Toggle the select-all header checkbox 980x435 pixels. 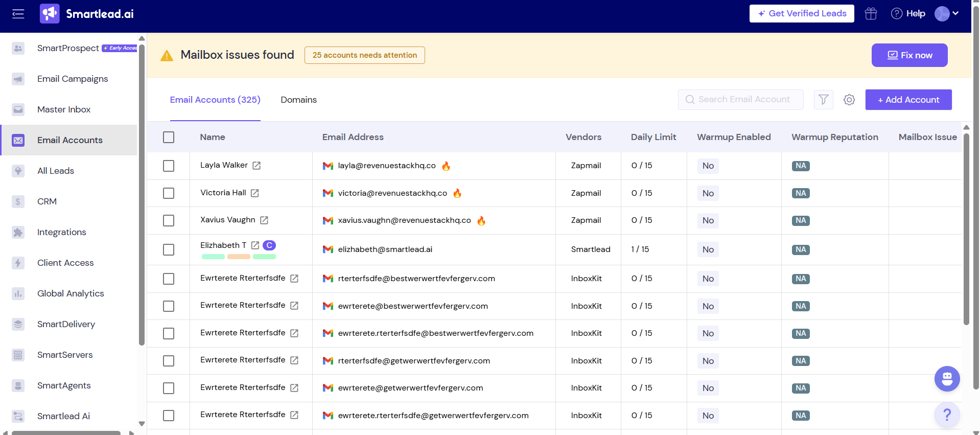point(169,137)
